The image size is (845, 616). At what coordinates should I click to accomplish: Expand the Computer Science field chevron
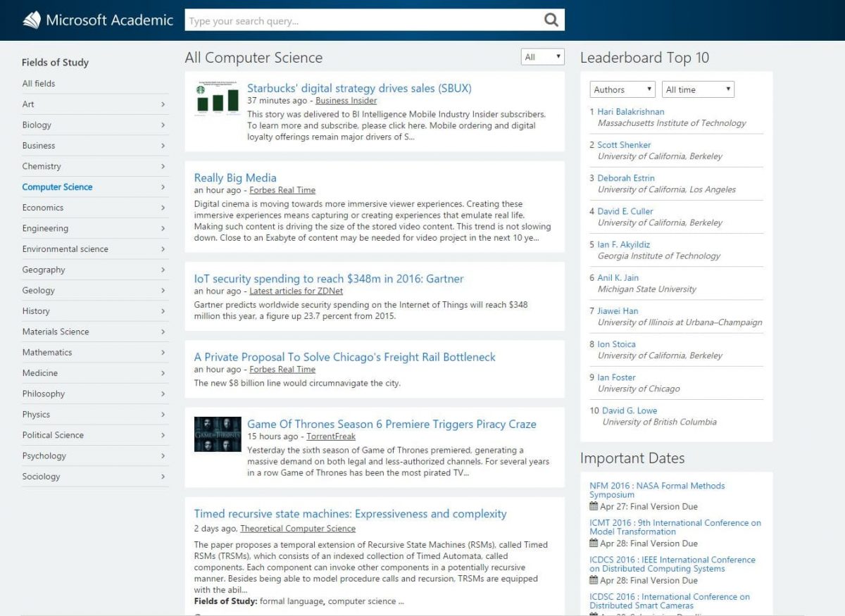[x=163, y=187]
